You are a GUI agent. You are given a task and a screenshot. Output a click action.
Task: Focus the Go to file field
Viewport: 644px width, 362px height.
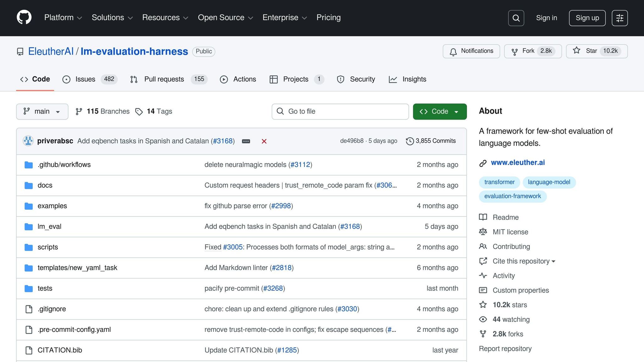[340, 112]
